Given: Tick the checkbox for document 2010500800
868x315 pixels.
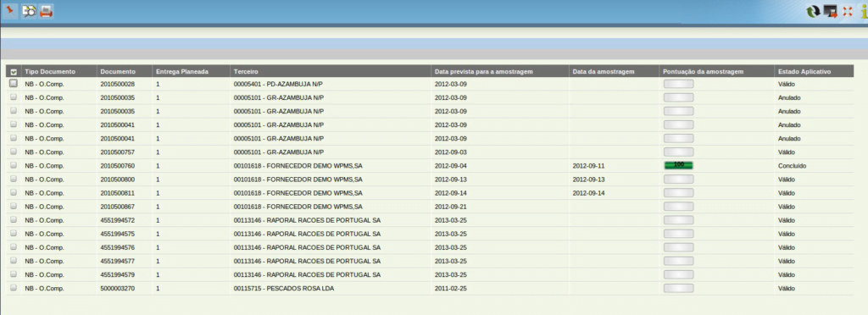Looking at the screenshot, I should [14, 179].
